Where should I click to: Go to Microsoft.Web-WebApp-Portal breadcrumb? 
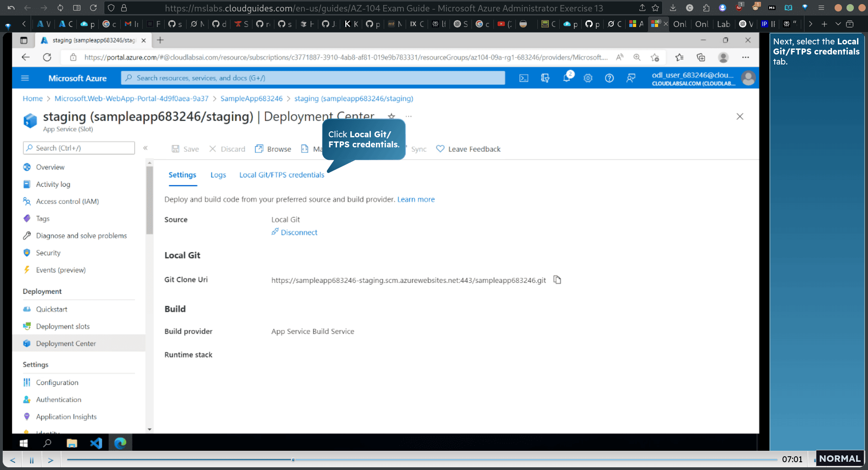tap(131, 98)
